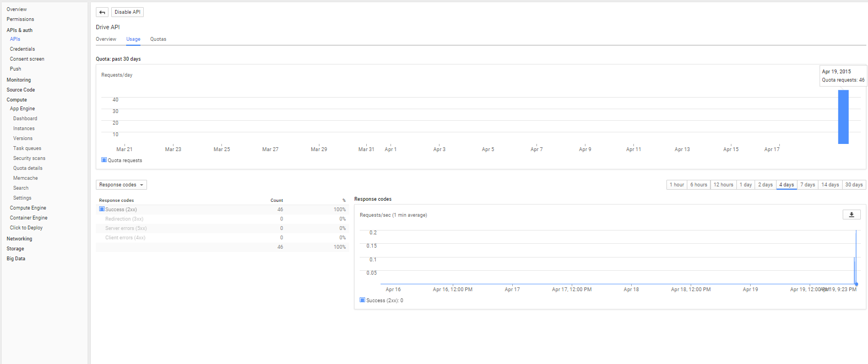868x364 pixels.
Task: Collapse the App Engine subsection
Action: coord(22,109)
